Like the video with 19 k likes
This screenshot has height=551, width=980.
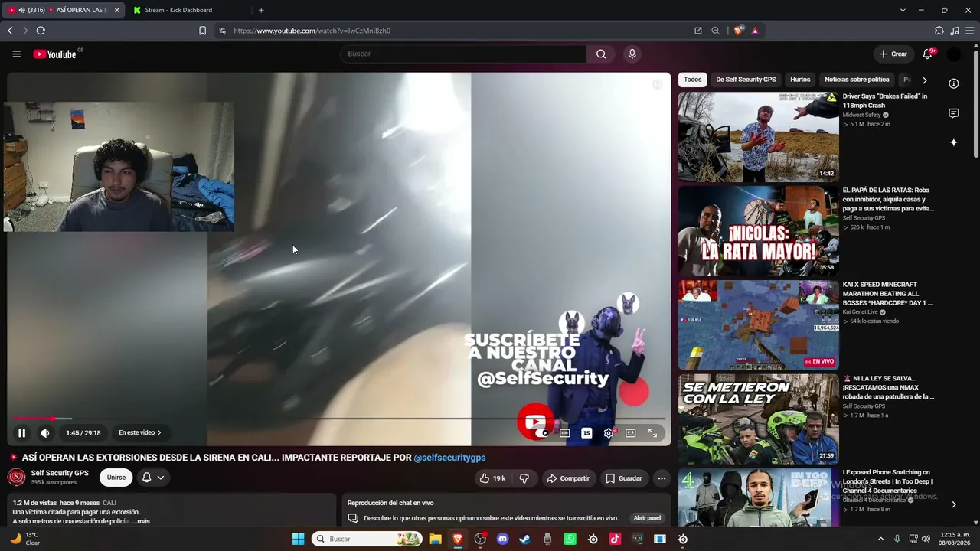click(492, 478)
